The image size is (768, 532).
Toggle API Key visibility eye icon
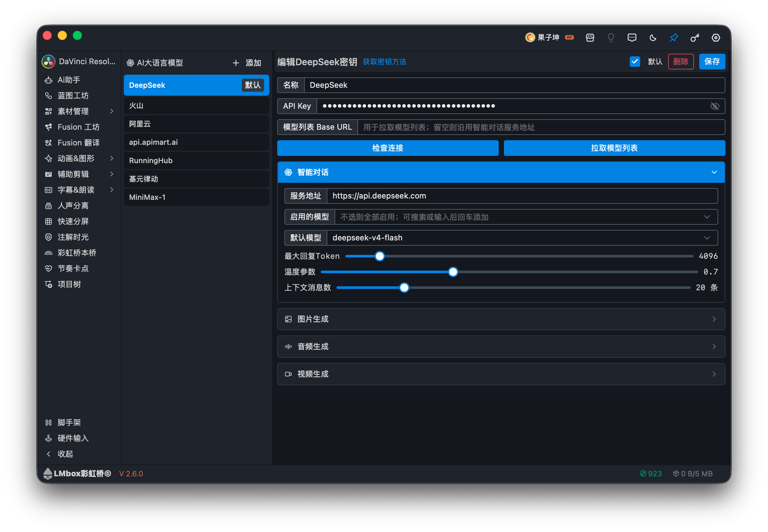(x=715, y=106)
